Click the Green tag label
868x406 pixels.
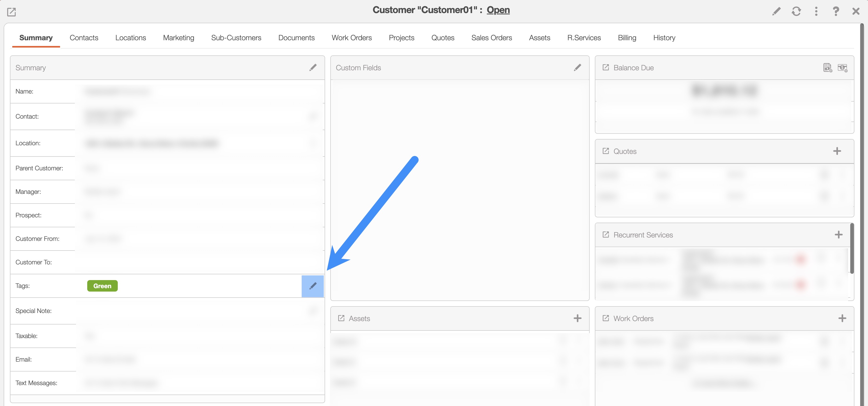tap(102, 286)
